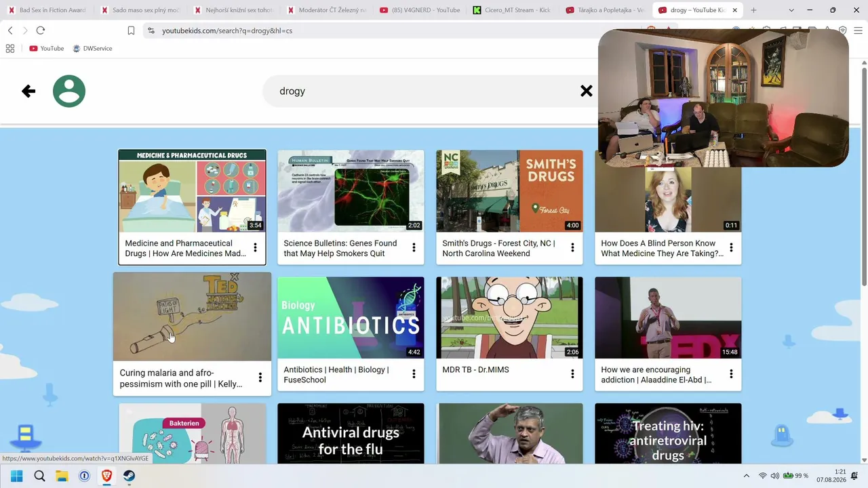Image resolution: width=868 pixels, height=488 pixels.
Task: Play the MDR TB cartoon man thumbnail
Action: (509, 318)
